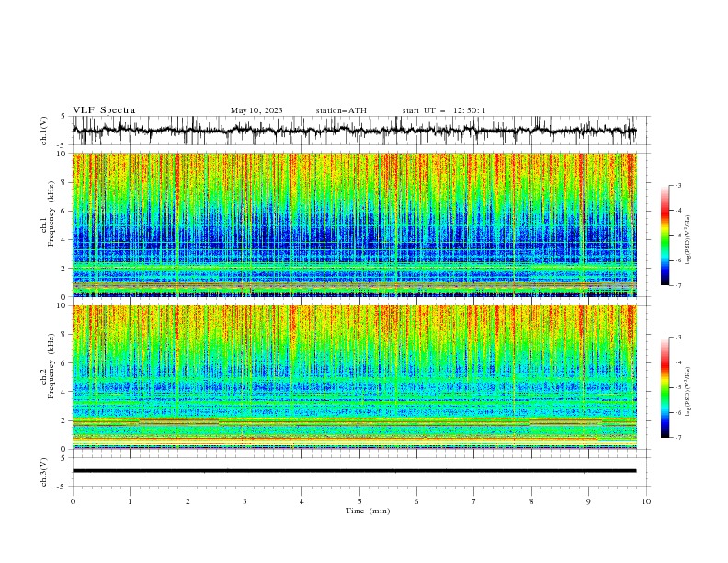Click the log(PSD) label of the ch.1 colorbar
This screenshot has width=728, height=563.
click(x=688, y=240)
